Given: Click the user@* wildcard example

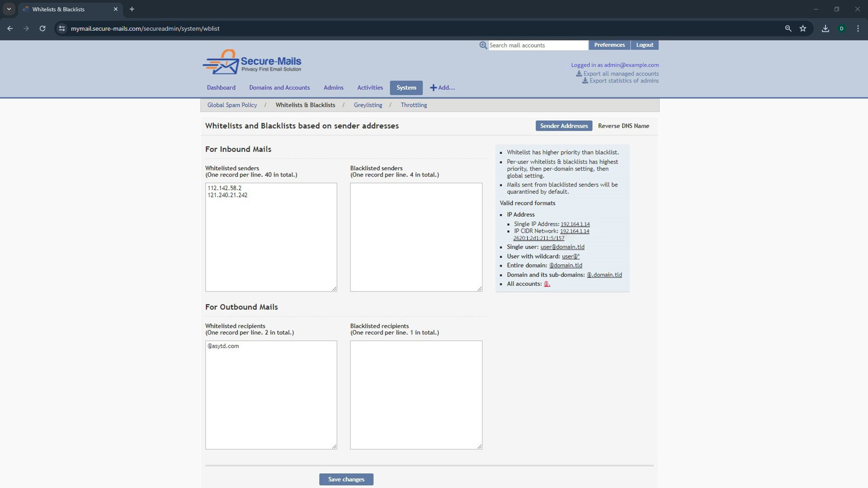Looking at the screenshot, I should (571, 256).
